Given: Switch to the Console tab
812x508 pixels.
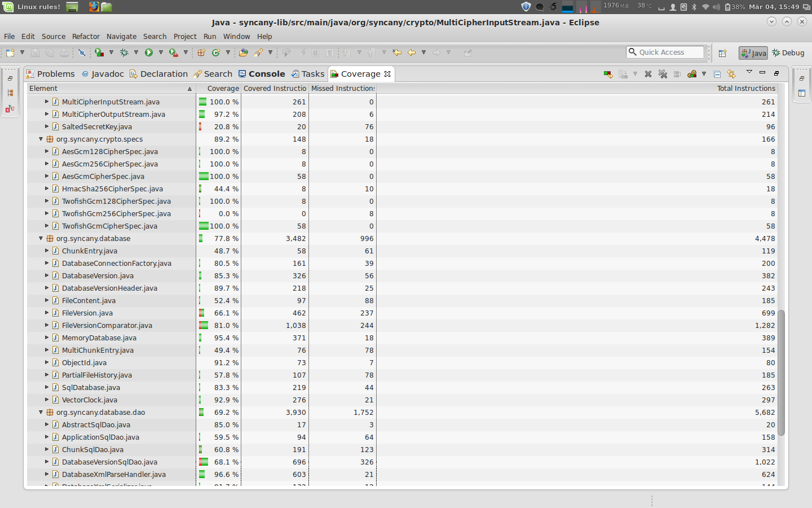Looking at the screenshot, I should tap(262, 74).
